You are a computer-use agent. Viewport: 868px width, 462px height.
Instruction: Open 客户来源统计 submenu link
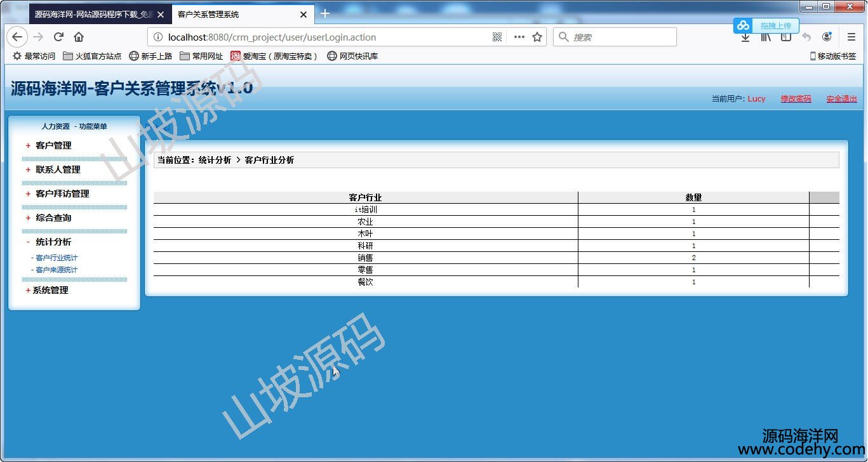pyautogui.click(x=57, y=270)
